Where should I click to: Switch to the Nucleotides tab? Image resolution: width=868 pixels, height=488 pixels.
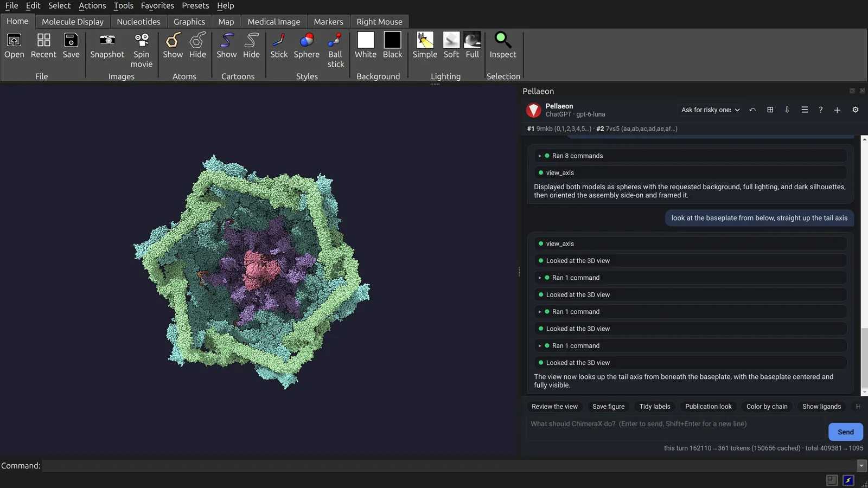pyautogui.click(x=138, y=22)
